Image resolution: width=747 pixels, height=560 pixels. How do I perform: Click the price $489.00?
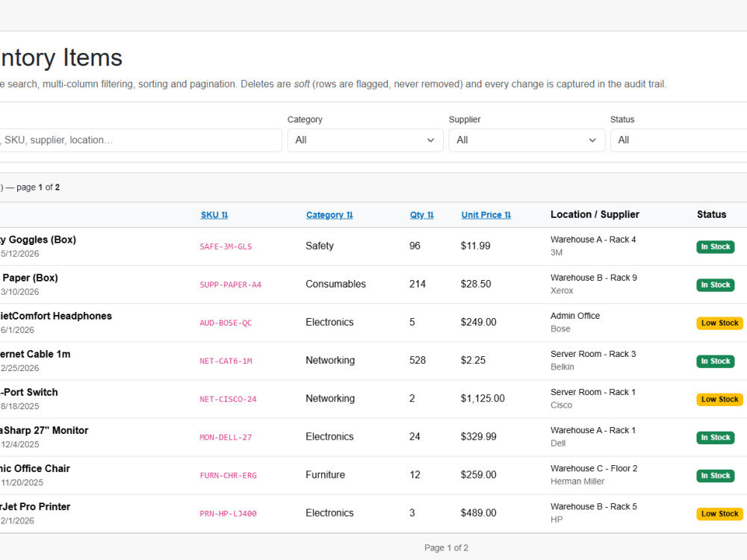coord(478,513)
